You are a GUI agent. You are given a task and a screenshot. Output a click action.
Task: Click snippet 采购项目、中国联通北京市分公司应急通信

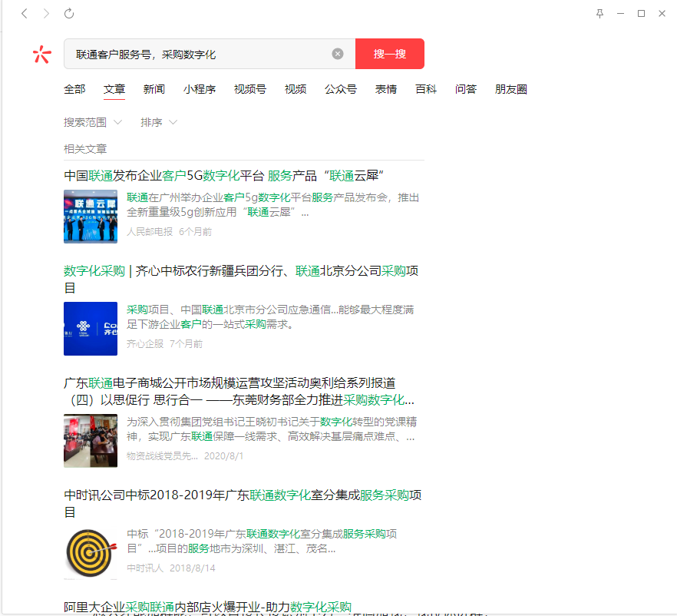point(270,316)
